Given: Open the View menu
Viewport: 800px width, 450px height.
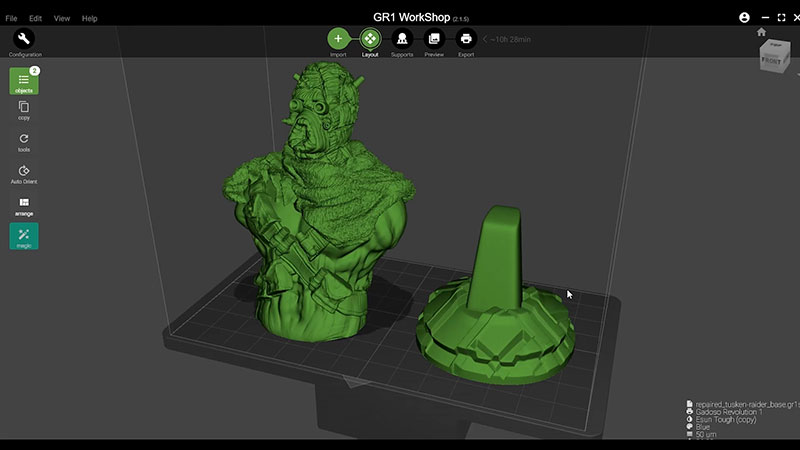Looking at the screenshot, I should coord(62,18).
